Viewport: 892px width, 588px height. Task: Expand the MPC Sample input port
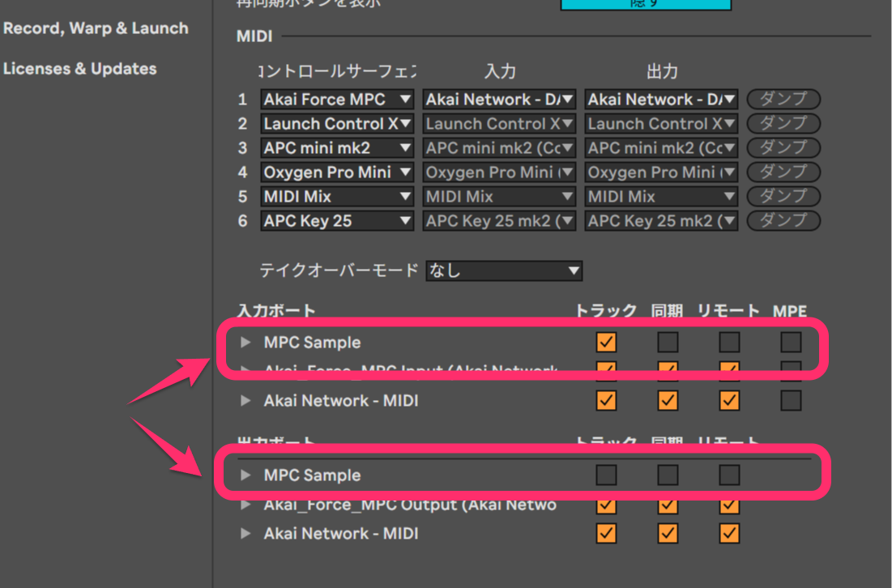(x=246, y=343)
